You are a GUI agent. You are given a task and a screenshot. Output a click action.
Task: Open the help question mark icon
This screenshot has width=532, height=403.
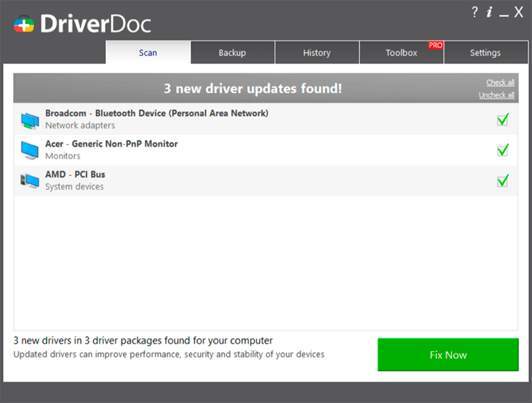point(474,11)
